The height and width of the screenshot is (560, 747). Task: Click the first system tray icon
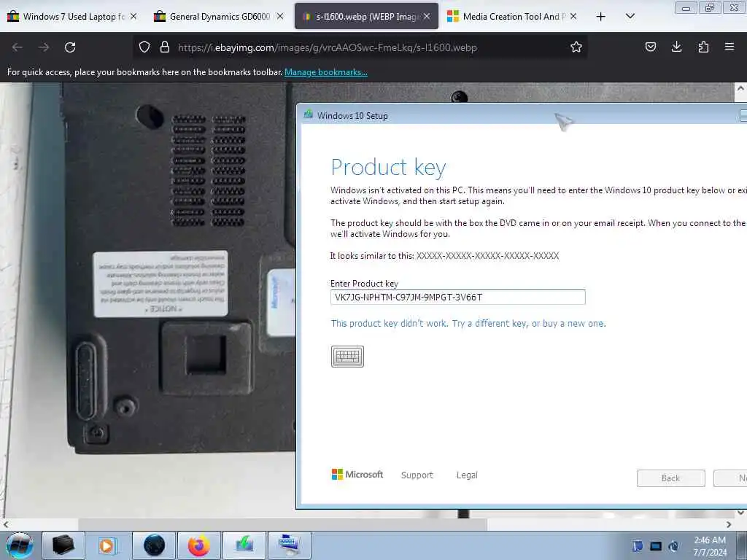click(638, 546)
